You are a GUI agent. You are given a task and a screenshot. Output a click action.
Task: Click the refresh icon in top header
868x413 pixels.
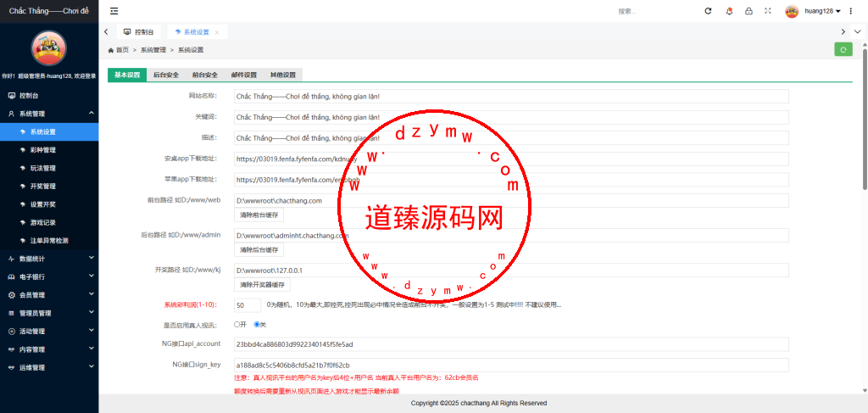click(708, 11)
